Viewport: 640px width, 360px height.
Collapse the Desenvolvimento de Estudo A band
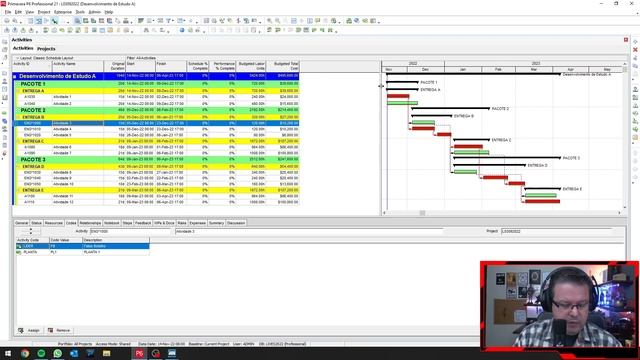tap(15, 76)
